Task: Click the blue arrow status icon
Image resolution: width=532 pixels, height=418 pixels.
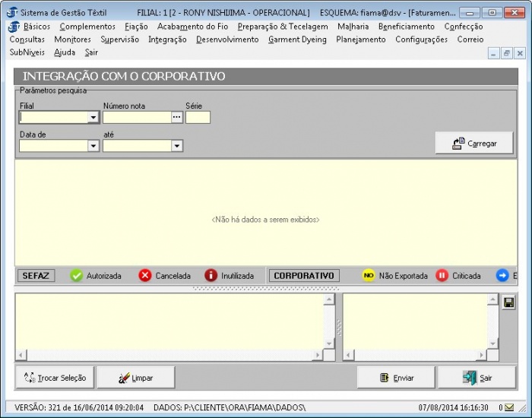Action: (x=502, y=276)
